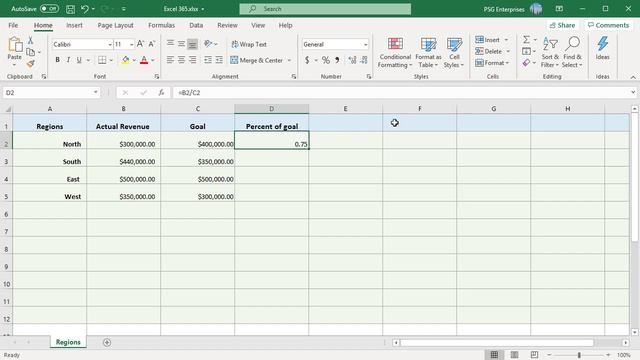
Task: Add new sheet with plus button
Action: (107, 342)
